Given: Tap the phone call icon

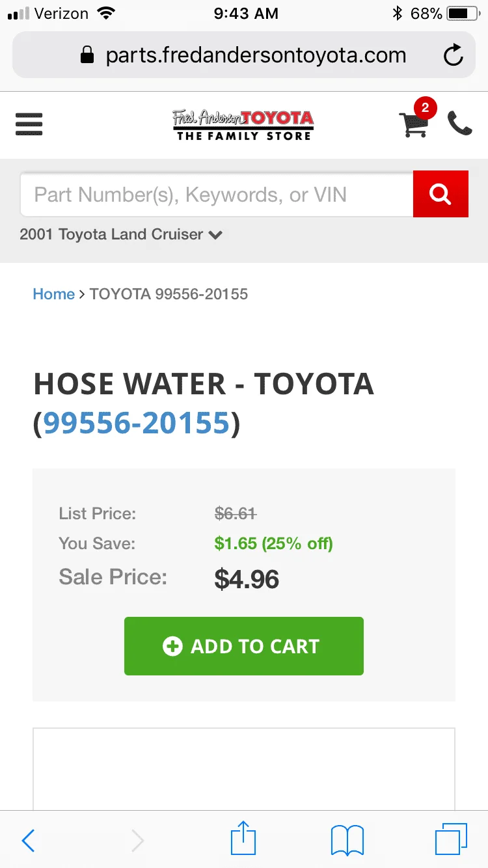Looking at the screenshot, I should (x=460, y=124).
